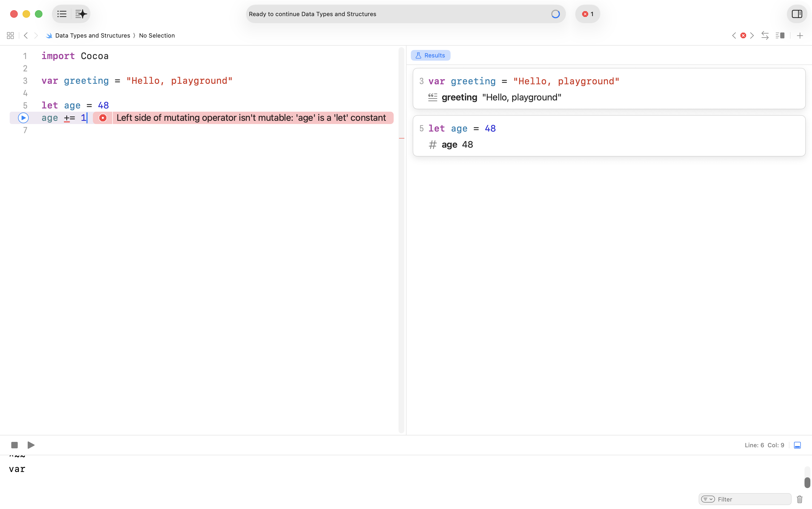Viewport: 812px width, 509px height.
Task: Open the navigator list icon
Action: click(62, 14)
